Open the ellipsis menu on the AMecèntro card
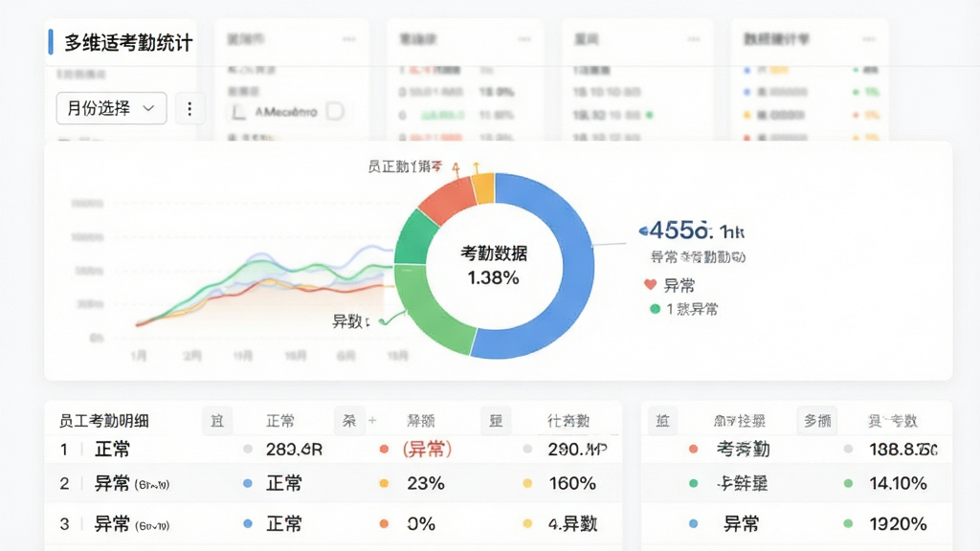Viewport: 980px width, 551px height. (348, 39)
